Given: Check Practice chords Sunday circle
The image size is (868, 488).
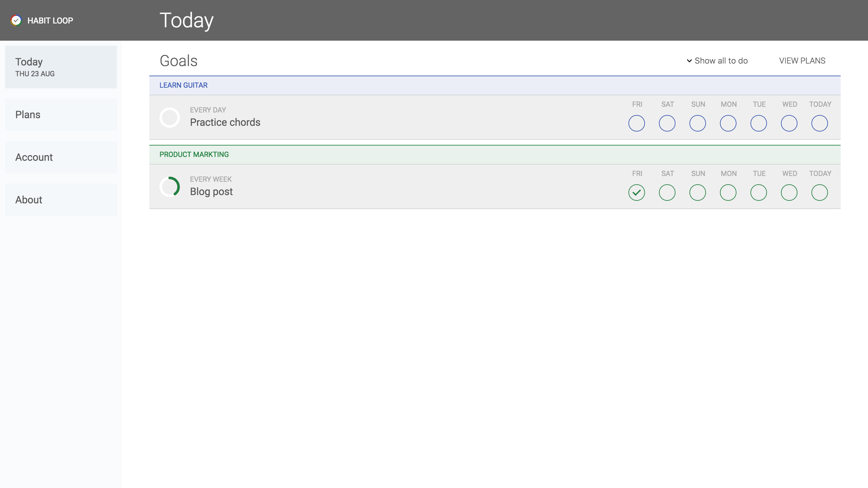Looking at the screenshot, I should point(697,123).
